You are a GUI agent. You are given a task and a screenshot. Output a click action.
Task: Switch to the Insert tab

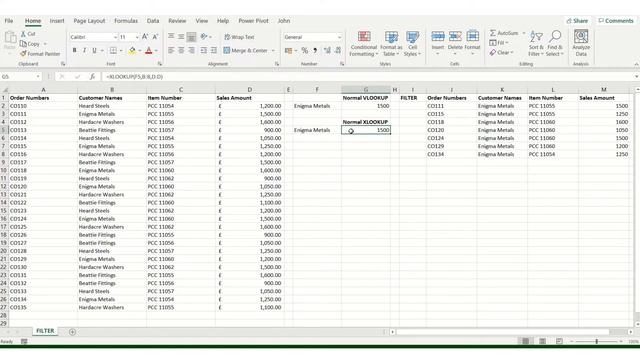(57, 21)
